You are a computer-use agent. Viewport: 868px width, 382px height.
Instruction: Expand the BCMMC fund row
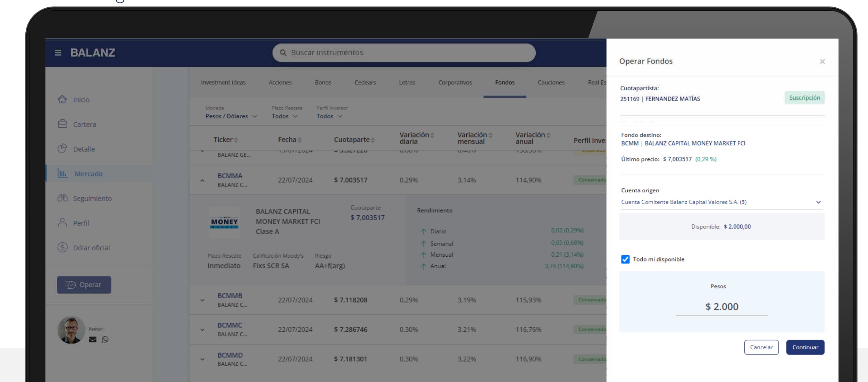tap(202, 330)
